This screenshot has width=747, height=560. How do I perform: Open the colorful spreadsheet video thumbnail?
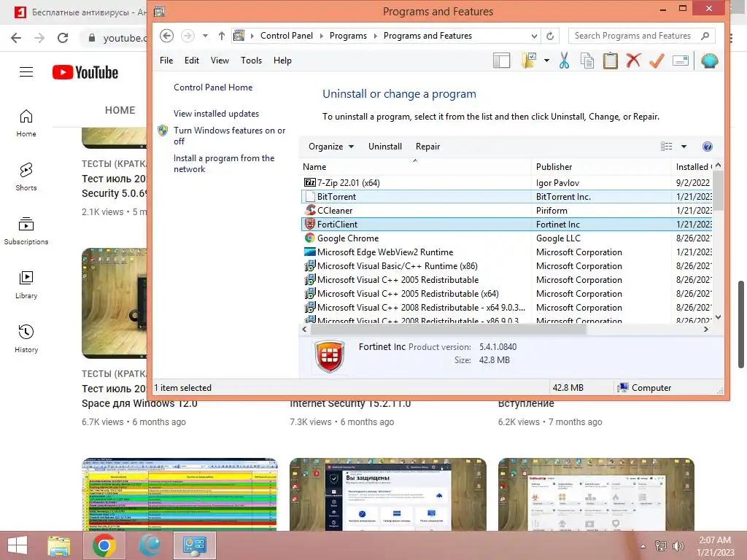tap(179, 494)
